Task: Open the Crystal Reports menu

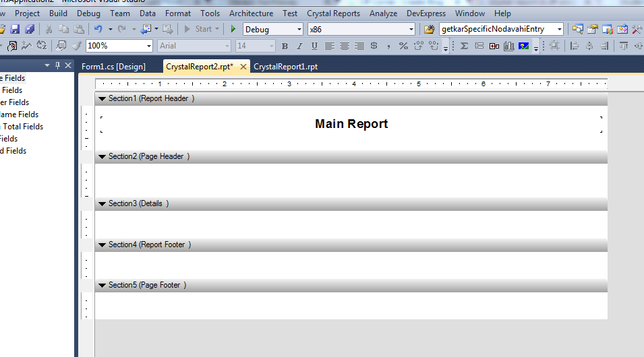Action: 333,13
